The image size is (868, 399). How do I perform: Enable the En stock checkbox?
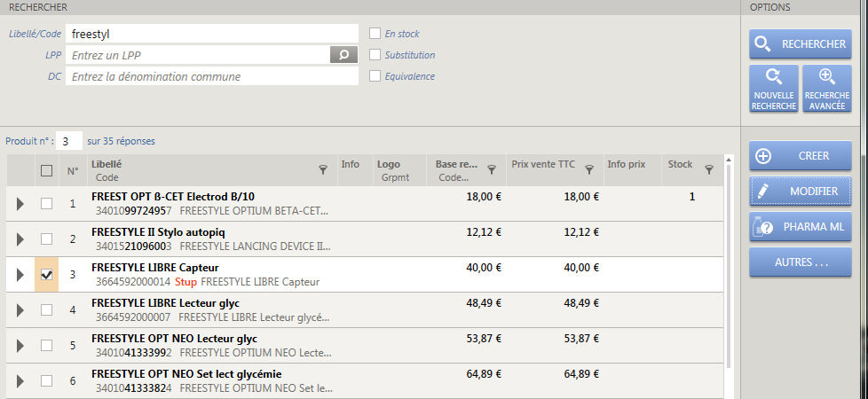pyautogui.click(x=375, y=33)
